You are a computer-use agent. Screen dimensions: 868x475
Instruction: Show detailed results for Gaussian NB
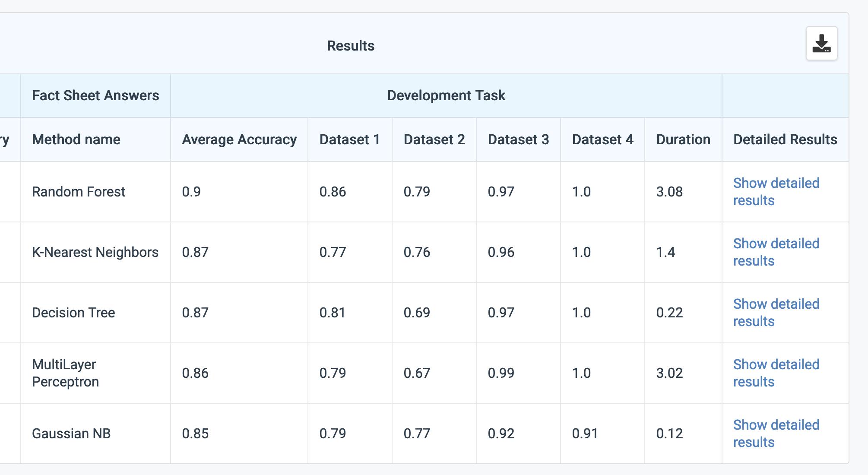[776, 434]
